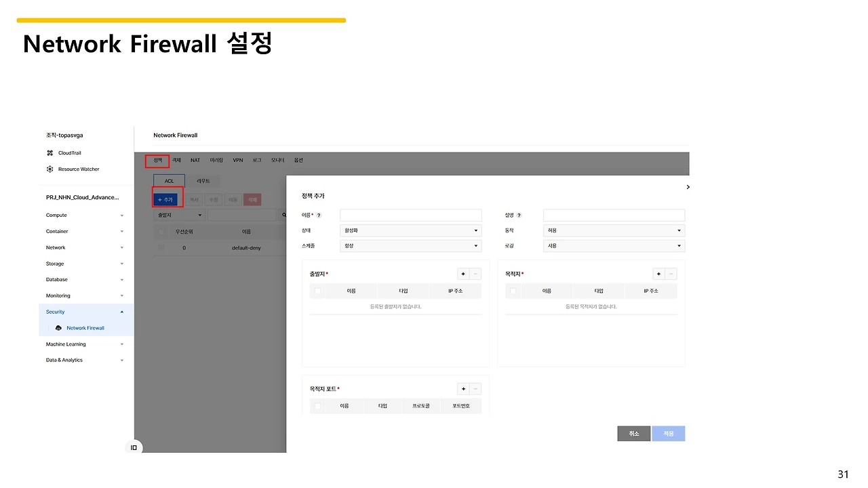
Task: Click the 이동 button in the ACL toolbar
Action: click(x=233, y=200)
